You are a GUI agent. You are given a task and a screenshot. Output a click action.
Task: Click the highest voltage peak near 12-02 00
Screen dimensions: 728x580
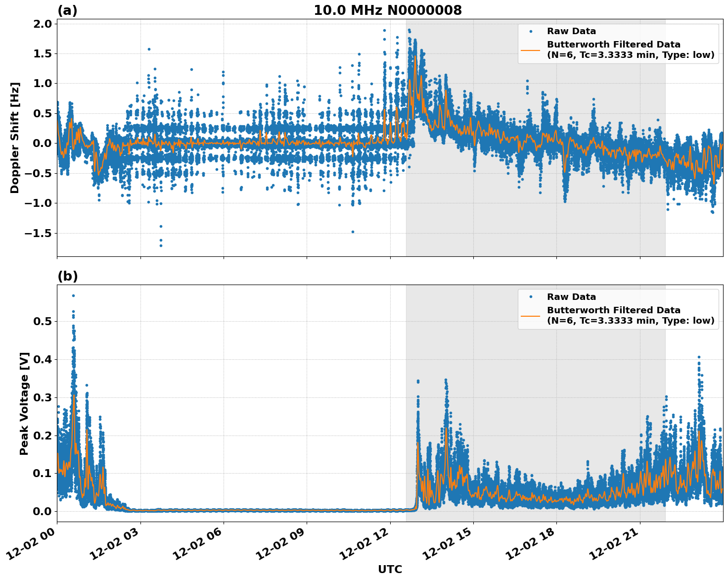73,296
